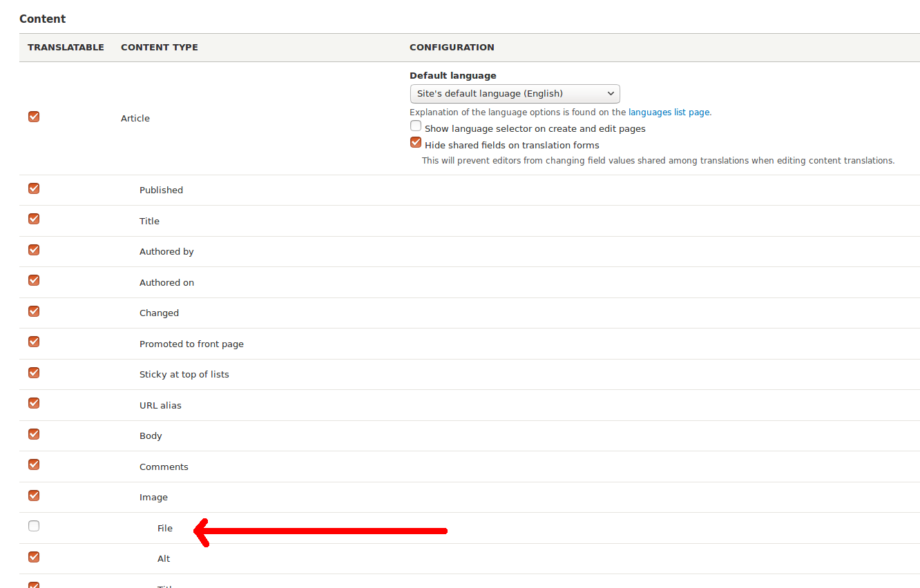The width and height of the screenshot is (920, 588).
Task: Disable translation for the Changed field
Action: click(x=33, y=311)
